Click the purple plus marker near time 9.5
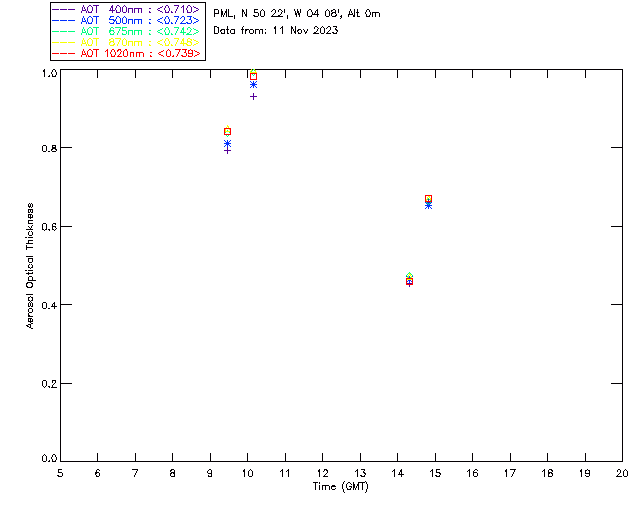 (x=228, y=151)
